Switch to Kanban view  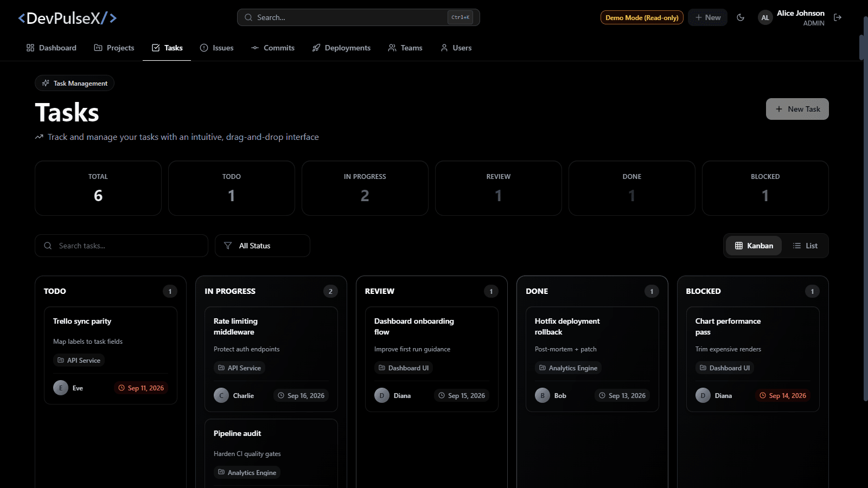754,246
